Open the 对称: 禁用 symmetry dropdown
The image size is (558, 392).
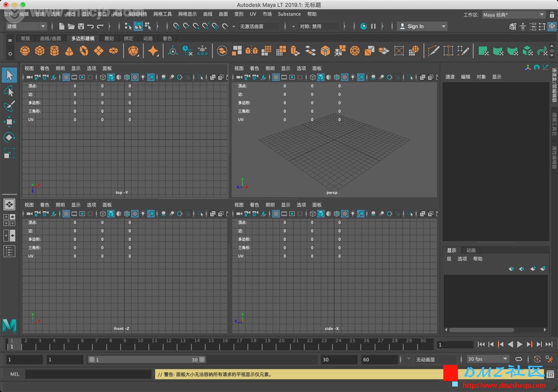319,26
